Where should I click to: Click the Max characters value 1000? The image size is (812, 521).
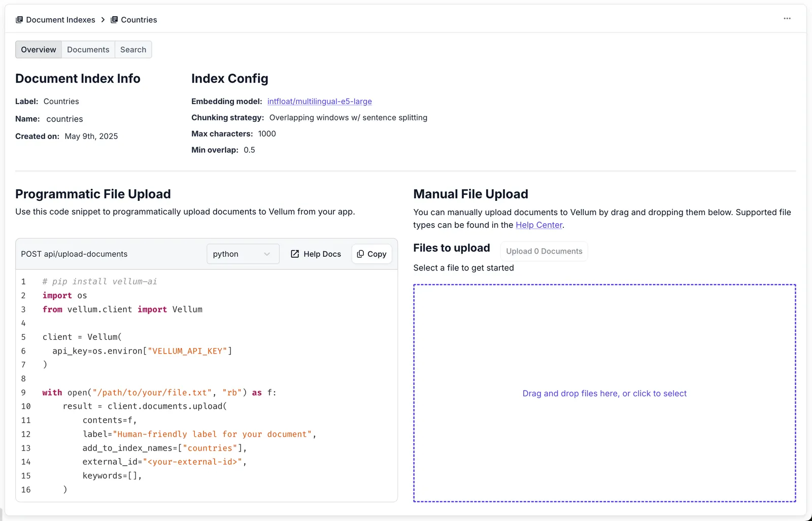coord(267,134)
